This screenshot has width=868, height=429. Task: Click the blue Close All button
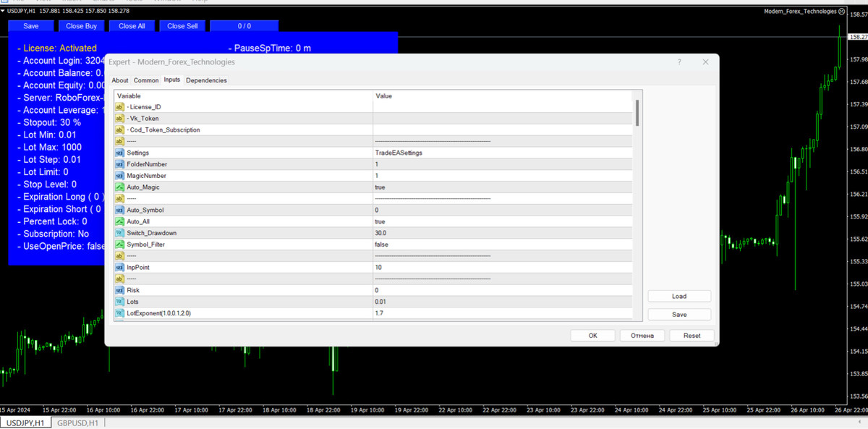point(132,26)
